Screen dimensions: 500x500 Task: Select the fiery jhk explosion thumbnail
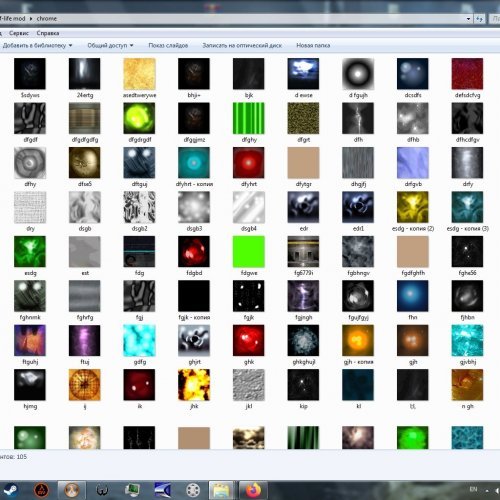(194, 385)
